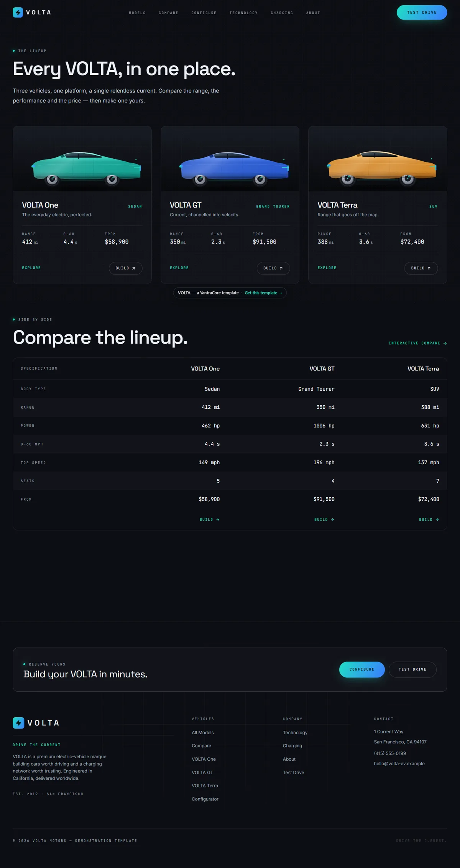Open VOLTA Terra footer link
The height and width of the screenshot is (868, 460).
205,786
